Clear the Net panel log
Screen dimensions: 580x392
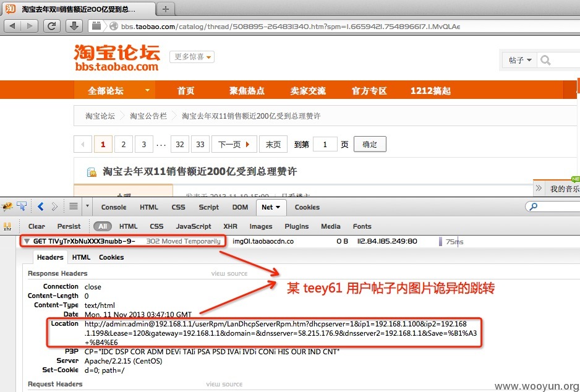36,226
